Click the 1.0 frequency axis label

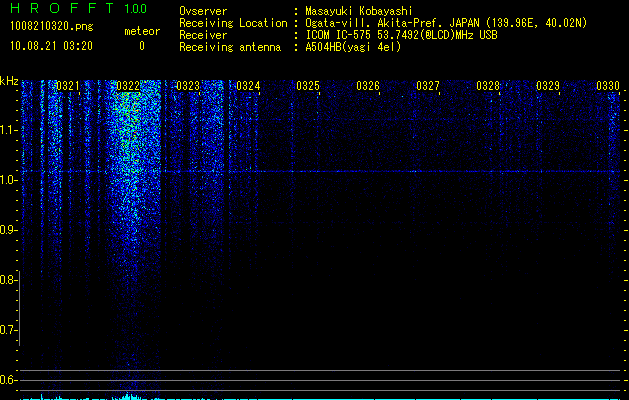click(x=8, y=180)
